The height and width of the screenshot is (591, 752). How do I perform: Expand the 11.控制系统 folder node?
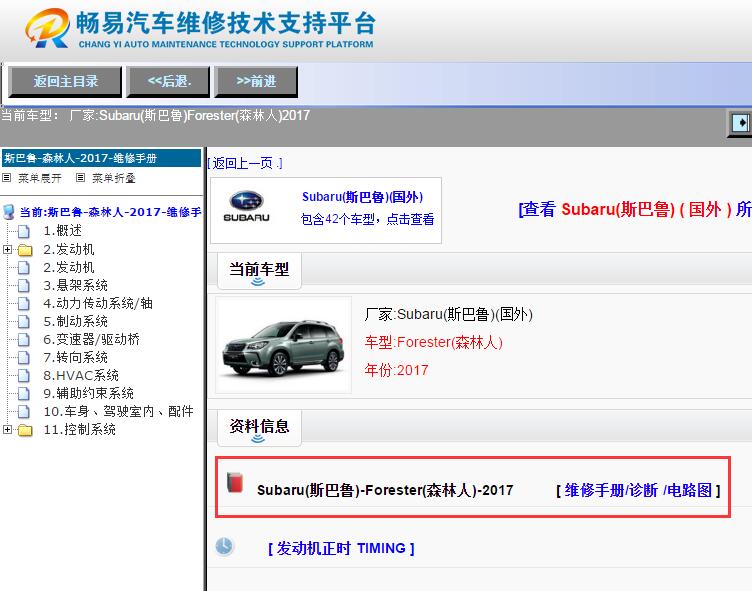point(7,429)
